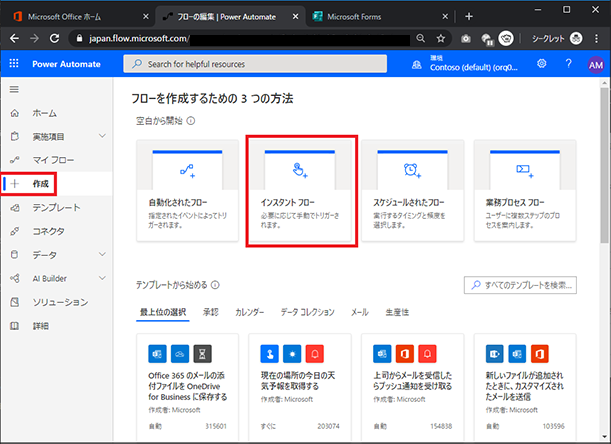
Task: Open settings gear in Power Automate header
Action: click(542, 64)
